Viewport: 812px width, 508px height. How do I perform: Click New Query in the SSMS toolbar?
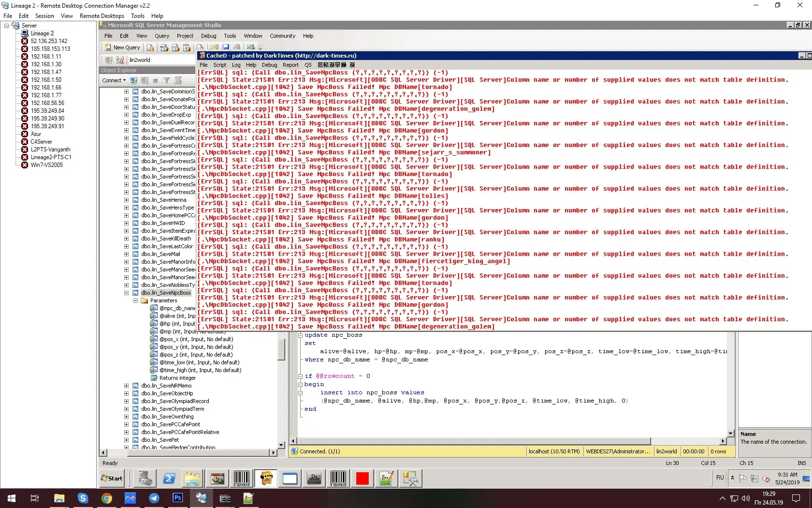pyautogui.click(x=123, y=47)
